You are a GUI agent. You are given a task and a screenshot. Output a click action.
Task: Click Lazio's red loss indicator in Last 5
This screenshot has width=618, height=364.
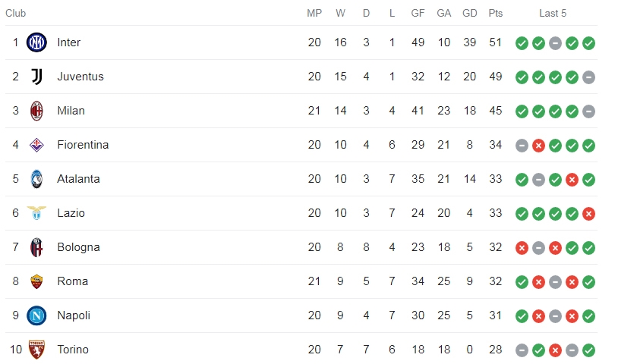(x=588, y=214)
